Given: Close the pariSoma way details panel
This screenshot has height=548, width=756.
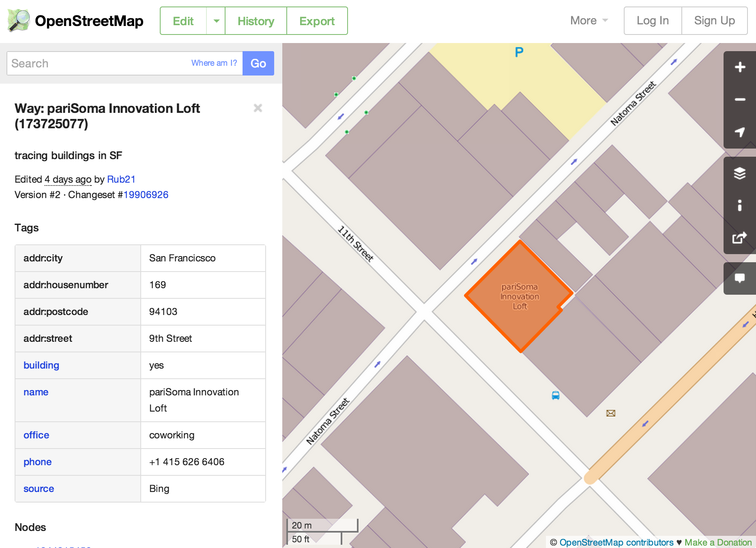Looking at the screenshot, I should coord(258,108).
